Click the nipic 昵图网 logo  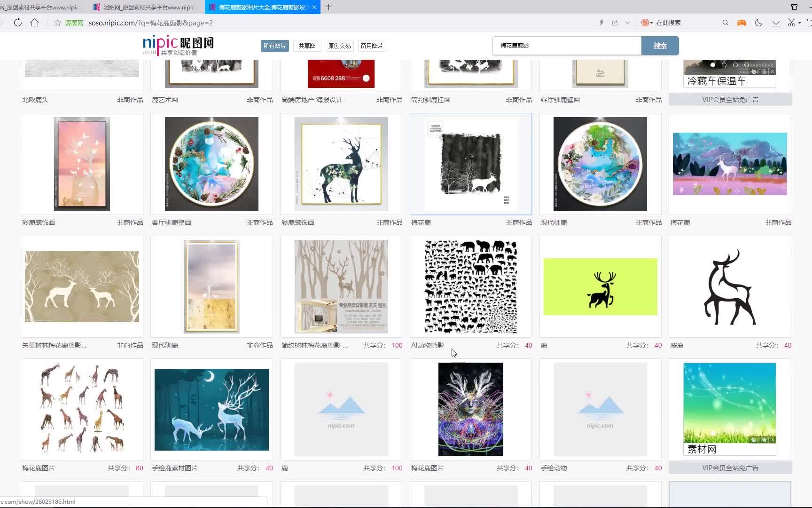click(178, 46)
